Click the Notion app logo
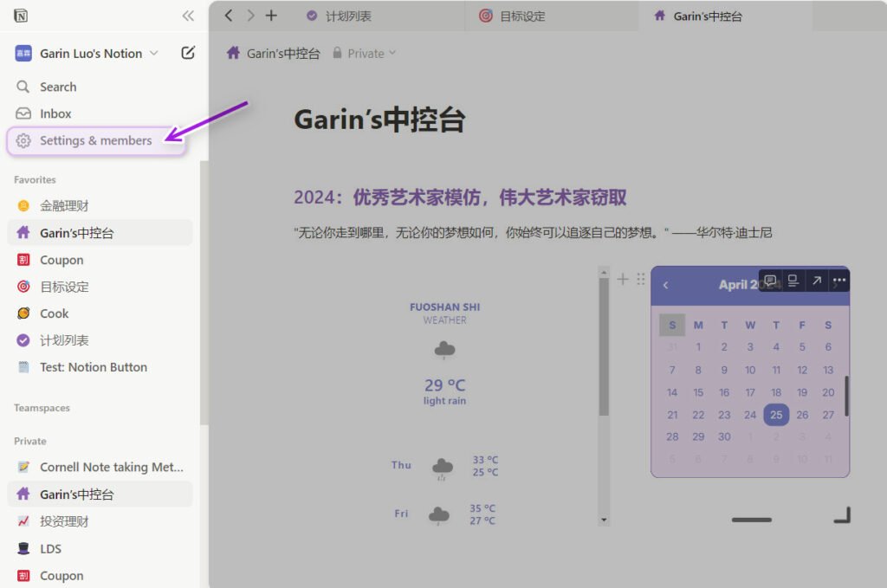Viewport: 887px width, 588px height. (x=21, y=16)
